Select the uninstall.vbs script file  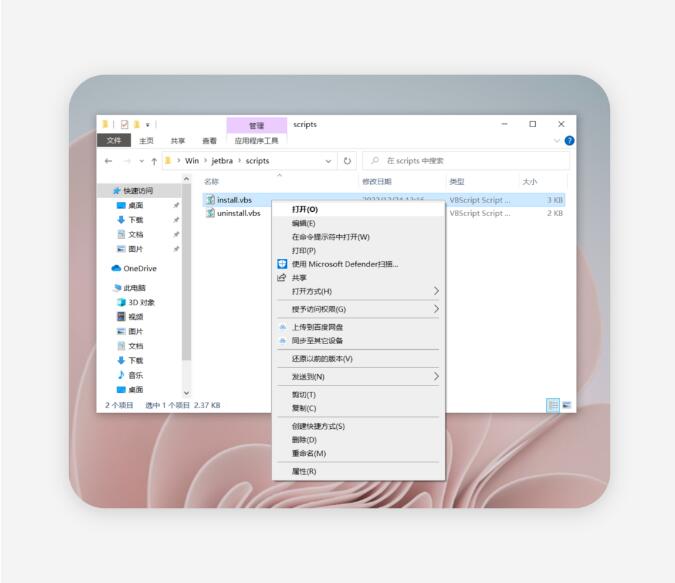pyautogui.click(x=238, y=213)
